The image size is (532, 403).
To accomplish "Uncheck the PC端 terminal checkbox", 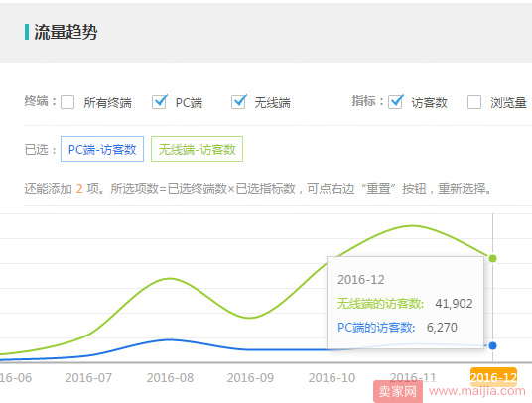I will pos(159,102).
